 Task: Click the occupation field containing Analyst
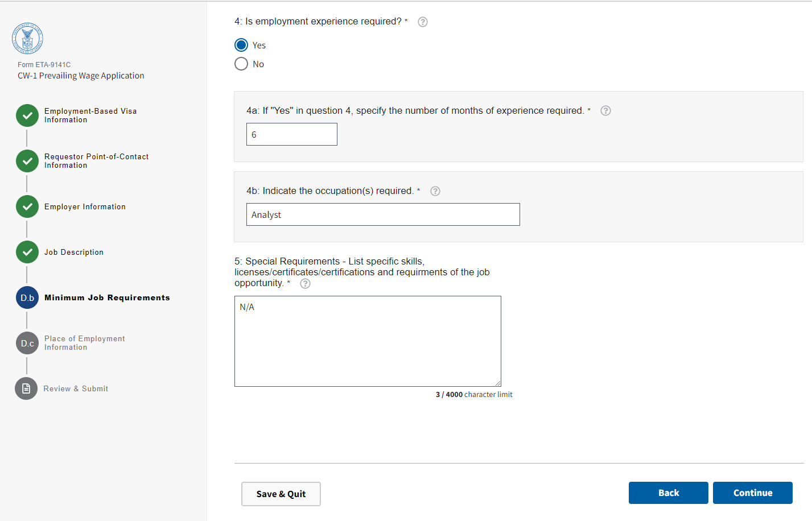pos(383,214)
